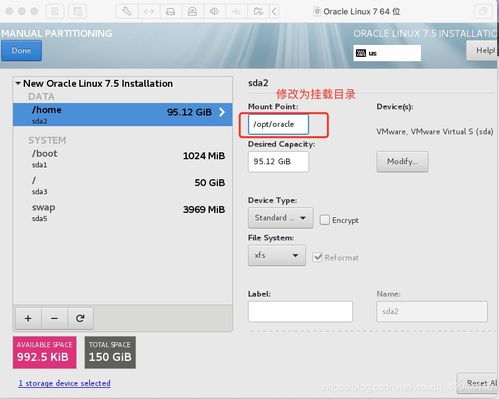Open the Device Type Standard dropdown
Viewport: 499px width, 399px height.
(280, 218)
